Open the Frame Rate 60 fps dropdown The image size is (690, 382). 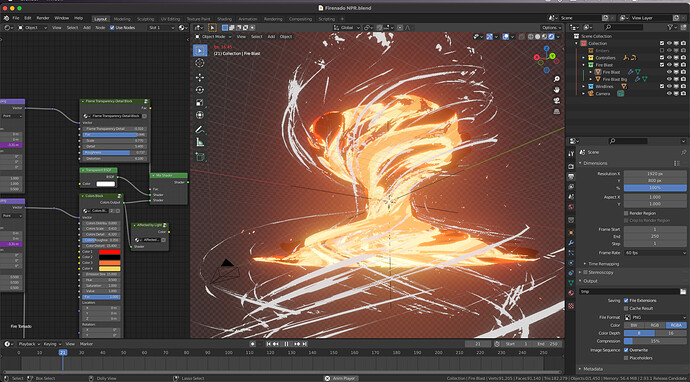click(655, 253)
